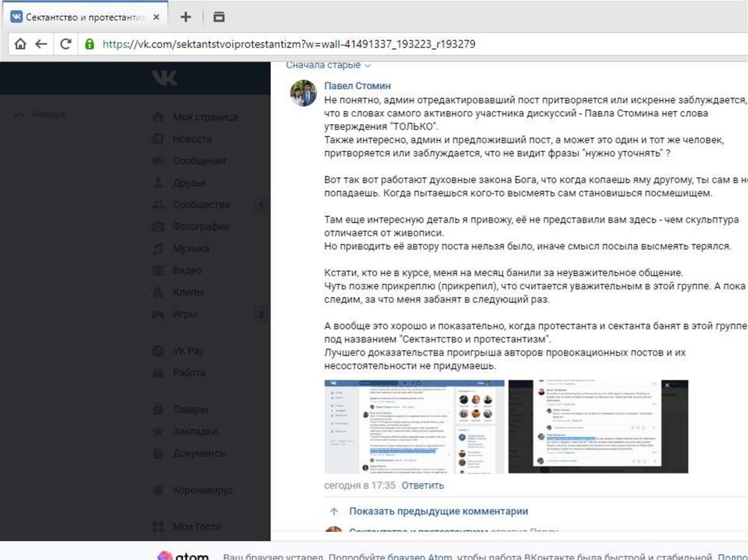
Task: Open Клипы in the sidebar
Action: [188, 292]
